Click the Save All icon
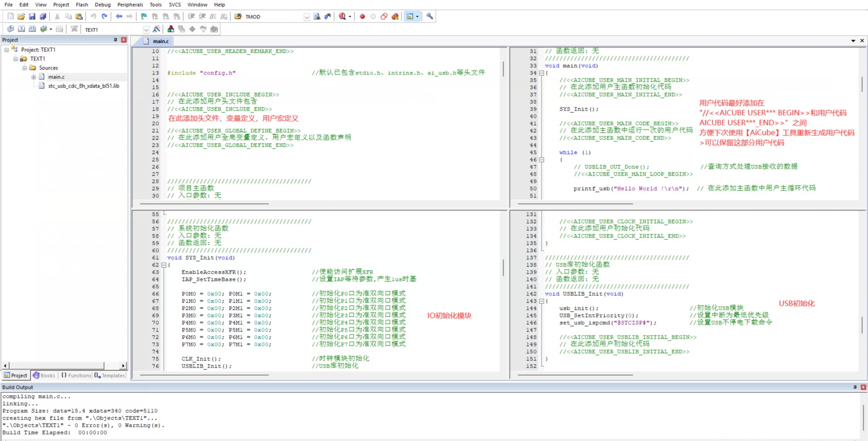This screenshot has height=441, width=868. click(43, 17)
